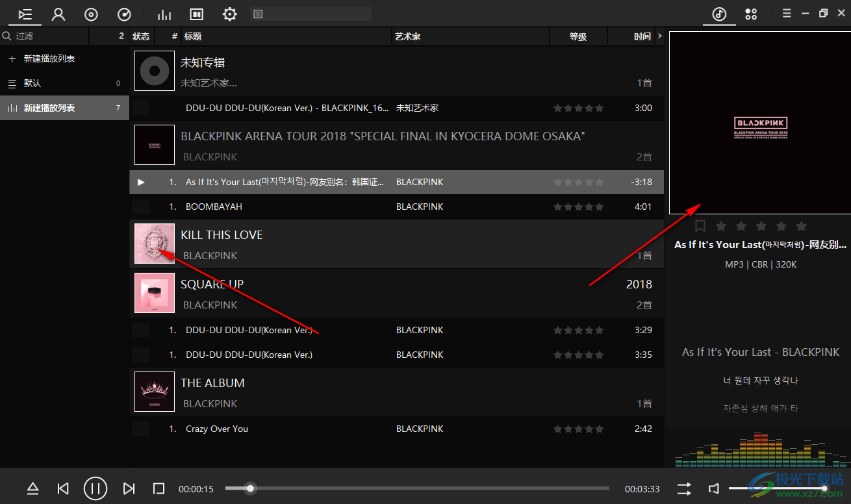Select the 默认 playlist
851x504 pixels.
coord(64,83)
